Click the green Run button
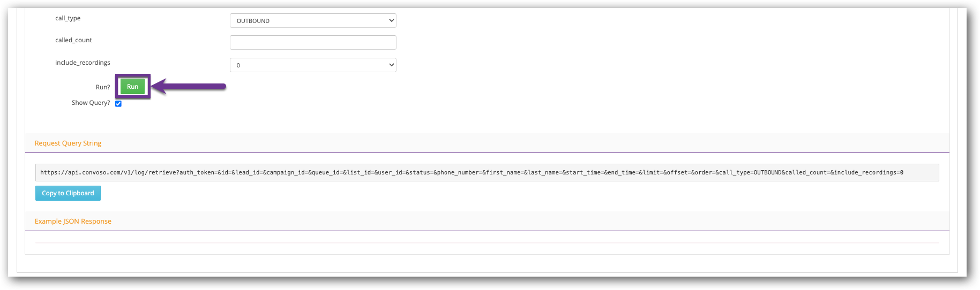Image resolution: width=980 pixels, height=290 pixels. tap(132, 87)
